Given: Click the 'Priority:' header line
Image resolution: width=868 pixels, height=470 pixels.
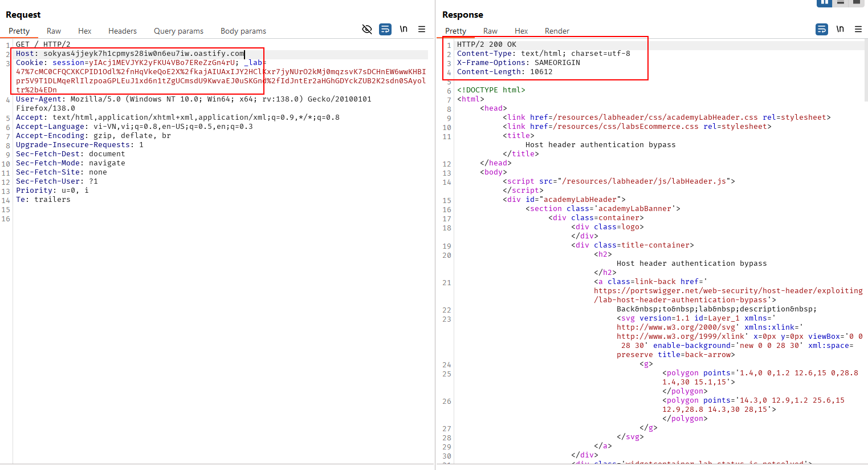Looking at the screenshot, I should tap(52, 191).
